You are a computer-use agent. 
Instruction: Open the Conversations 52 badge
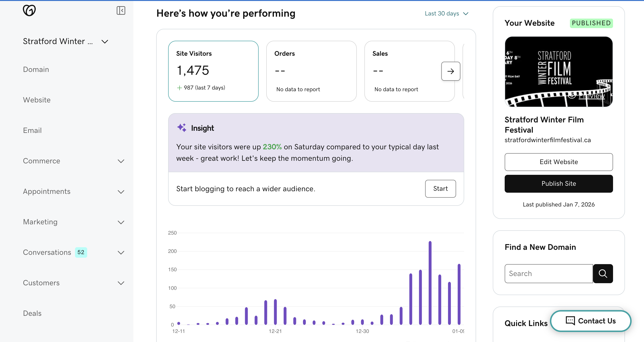81,252
